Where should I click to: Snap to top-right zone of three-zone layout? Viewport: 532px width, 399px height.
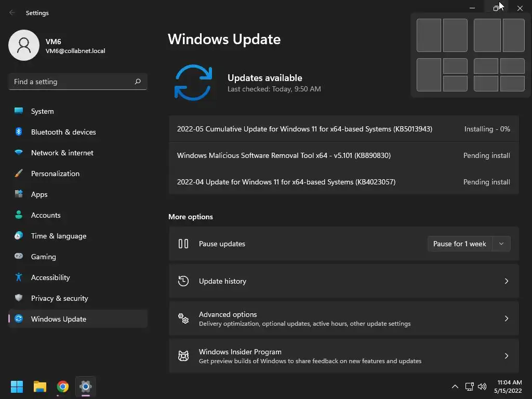click(455, 66)
